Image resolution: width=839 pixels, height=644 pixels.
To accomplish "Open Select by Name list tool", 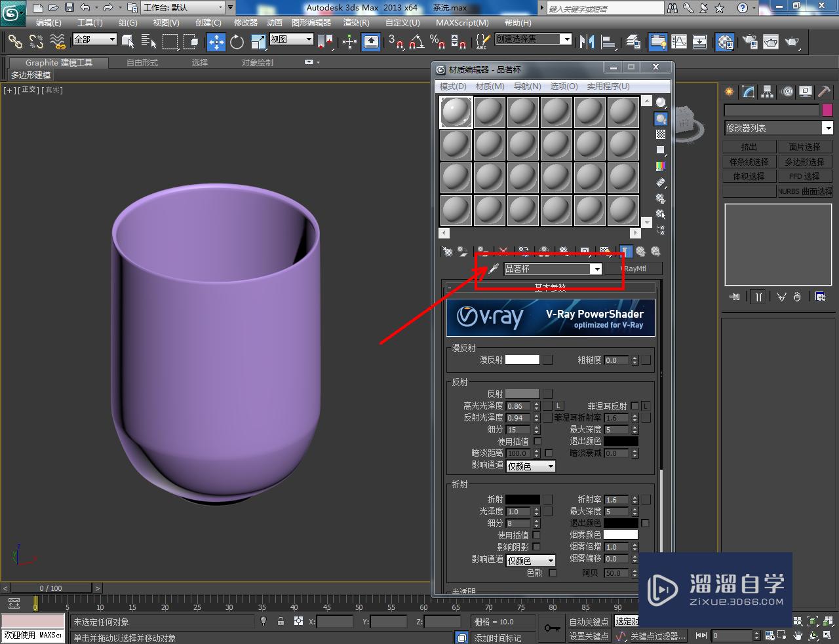I will pos(149,42).
